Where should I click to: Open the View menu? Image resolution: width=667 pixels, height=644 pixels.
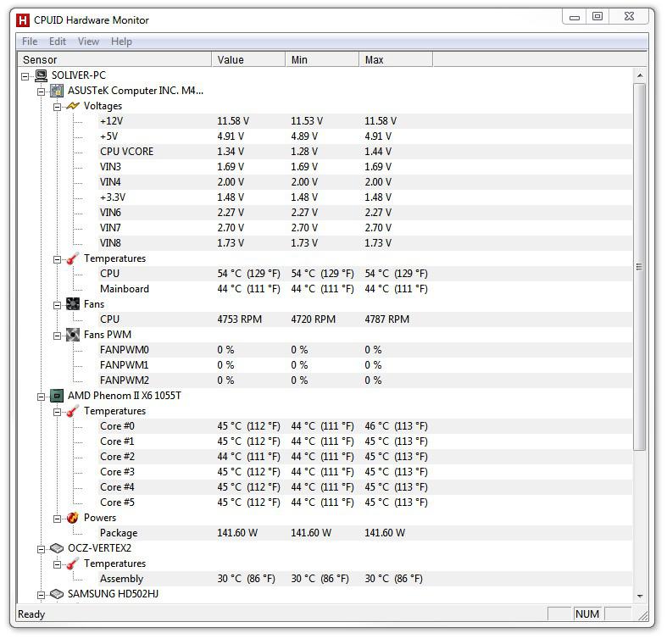(88, 42)
